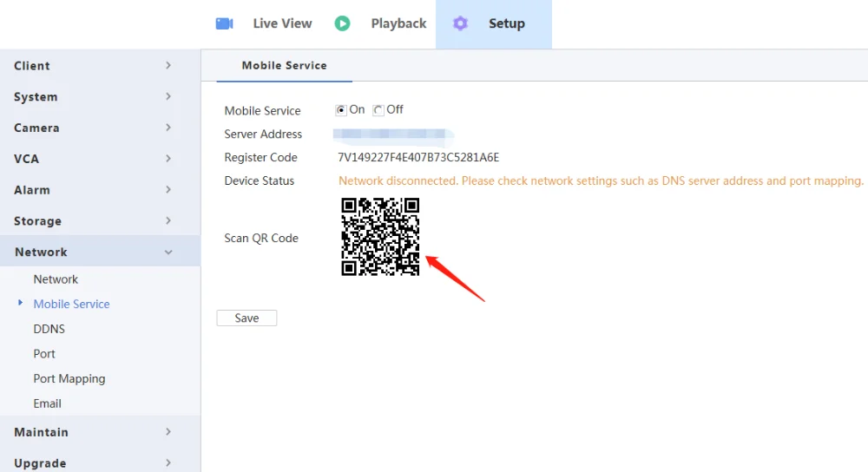The width and height of the screenshot is (868, 472).
Task: Go to the DDNS settings page
Action: coord(49,329)
